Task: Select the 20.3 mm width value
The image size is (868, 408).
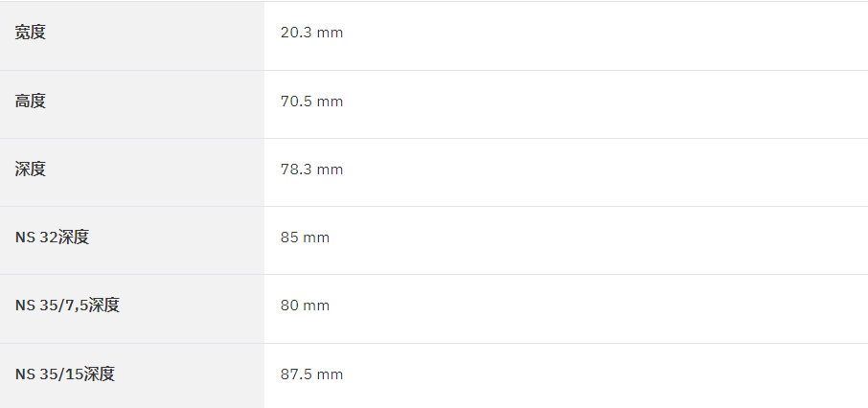Action: pos(311,33)
